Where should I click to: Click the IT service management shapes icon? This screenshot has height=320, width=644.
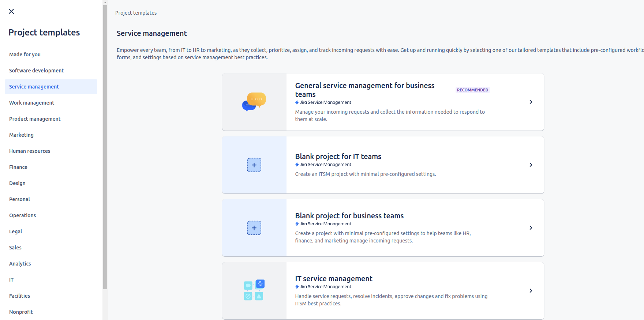[x=254, y=290]
